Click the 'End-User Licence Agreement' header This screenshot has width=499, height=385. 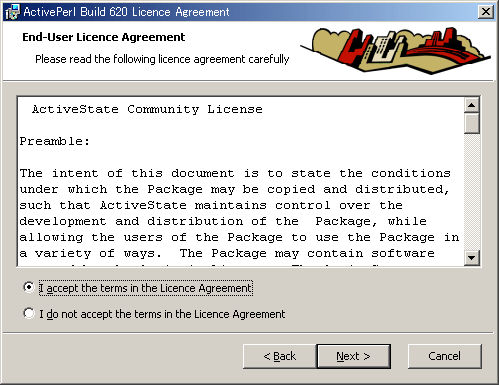tap(103, 37)
